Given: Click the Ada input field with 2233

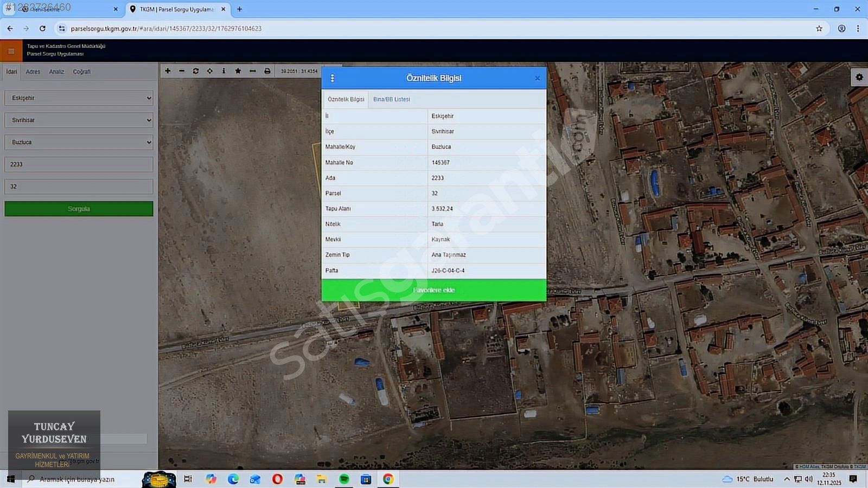Looking at the screenshot, I should point(79,164).
